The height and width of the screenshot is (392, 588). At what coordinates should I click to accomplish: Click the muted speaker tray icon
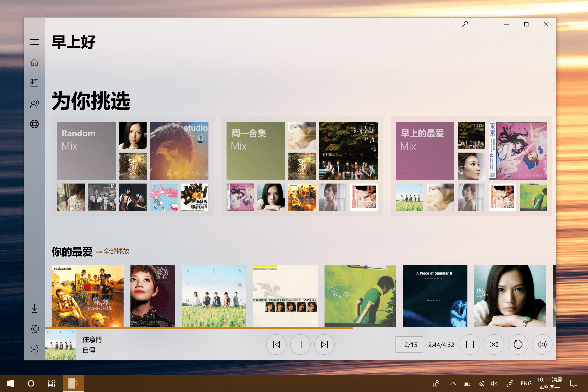click(494, 383)
